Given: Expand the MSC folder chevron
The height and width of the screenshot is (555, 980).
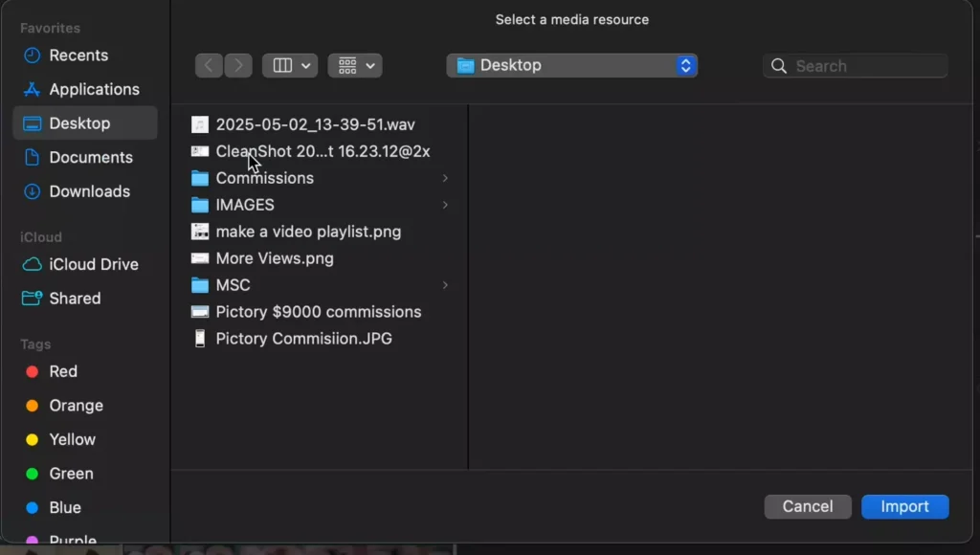Looking at the screenshot, I should pyautogui.click(x=445, y=285).
